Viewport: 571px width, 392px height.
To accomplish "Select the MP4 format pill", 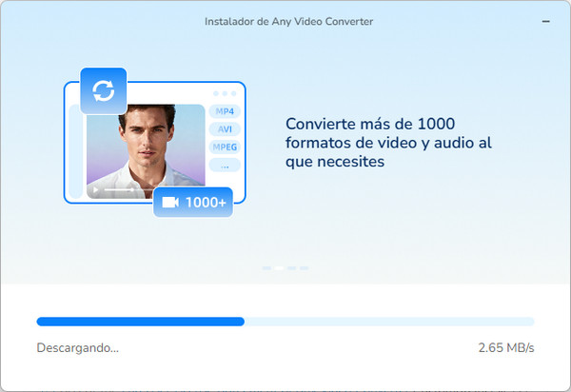I will 225,111.
